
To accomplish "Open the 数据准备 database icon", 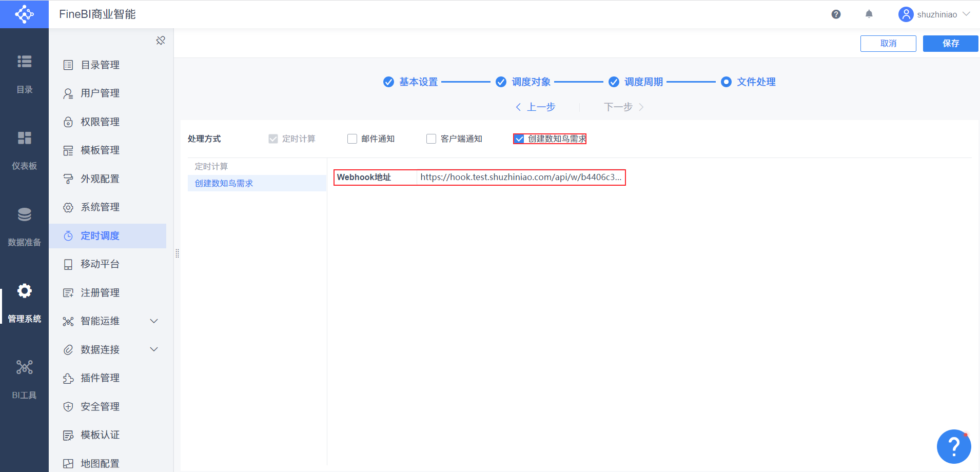I will (24, 214).
